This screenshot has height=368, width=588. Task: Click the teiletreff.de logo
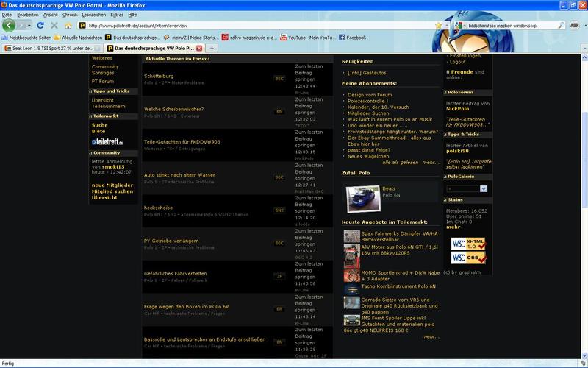(x=107, y=142)
